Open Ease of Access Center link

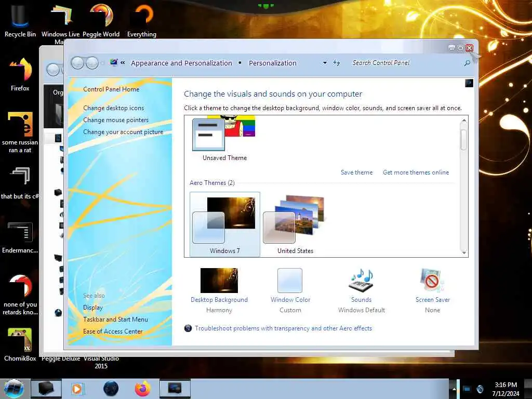pyautogui.click(x=113, y=331)
